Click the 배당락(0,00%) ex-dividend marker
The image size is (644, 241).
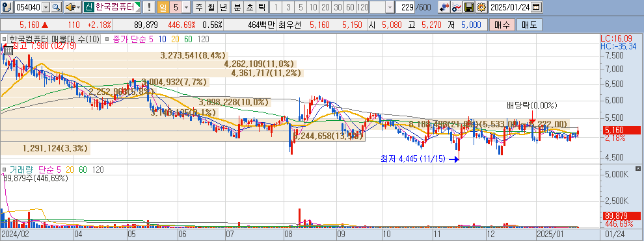[x=531, y=106]
